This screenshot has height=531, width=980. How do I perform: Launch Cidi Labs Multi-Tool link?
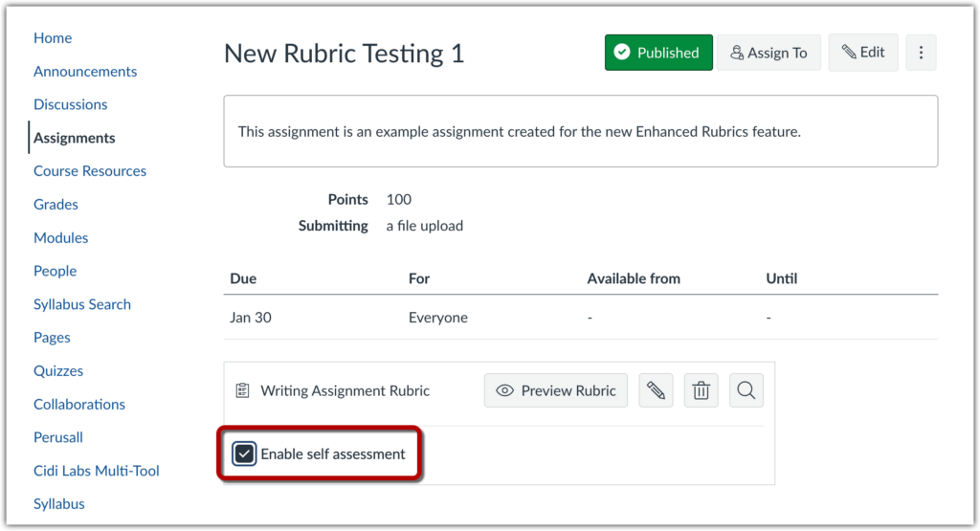(96, 471)
